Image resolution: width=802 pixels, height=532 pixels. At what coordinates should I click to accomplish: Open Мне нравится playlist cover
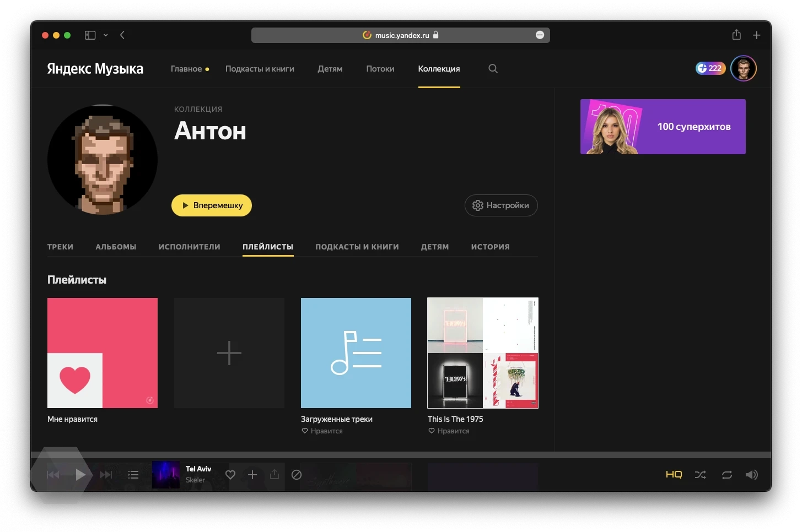(103, 353)
